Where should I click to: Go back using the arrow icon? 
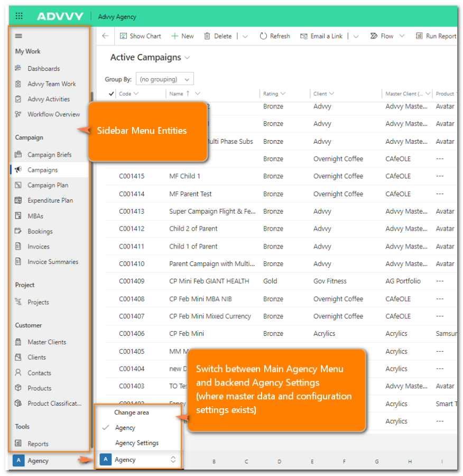coord(105,36)
